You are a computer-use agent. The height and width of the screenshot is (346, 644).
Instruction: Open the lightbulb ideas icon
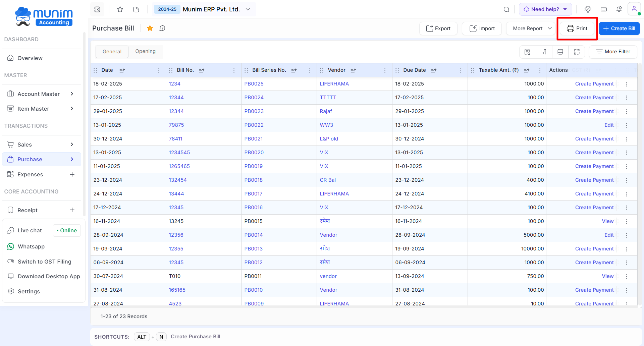[588, 9]
